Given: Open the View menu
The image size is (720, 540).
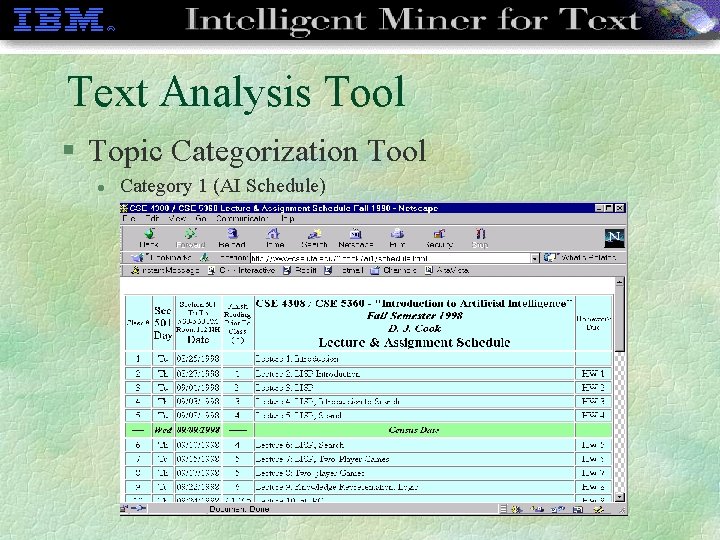Looking at the screenshot, I should coord(177,219).
